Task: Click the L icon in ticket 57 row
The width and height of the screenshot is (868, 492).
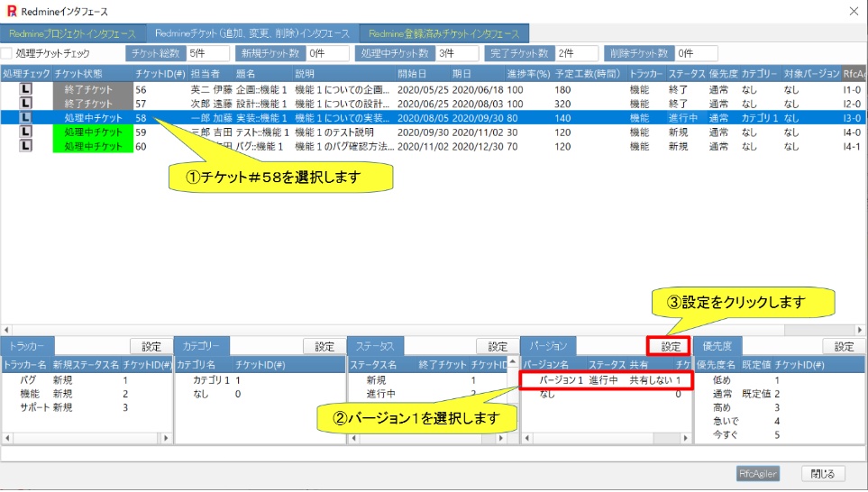Action: tap(25, 103)
